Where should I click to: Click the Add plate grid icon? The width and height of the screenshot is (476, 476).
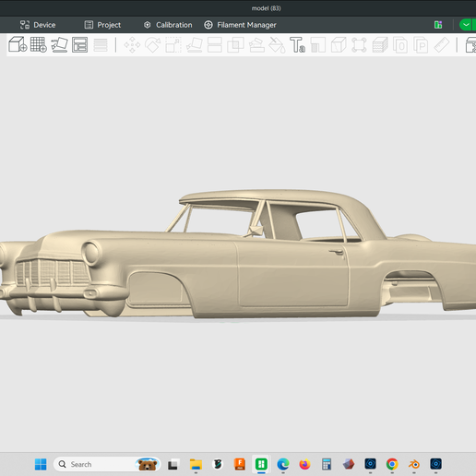click(x=39, y=44)
